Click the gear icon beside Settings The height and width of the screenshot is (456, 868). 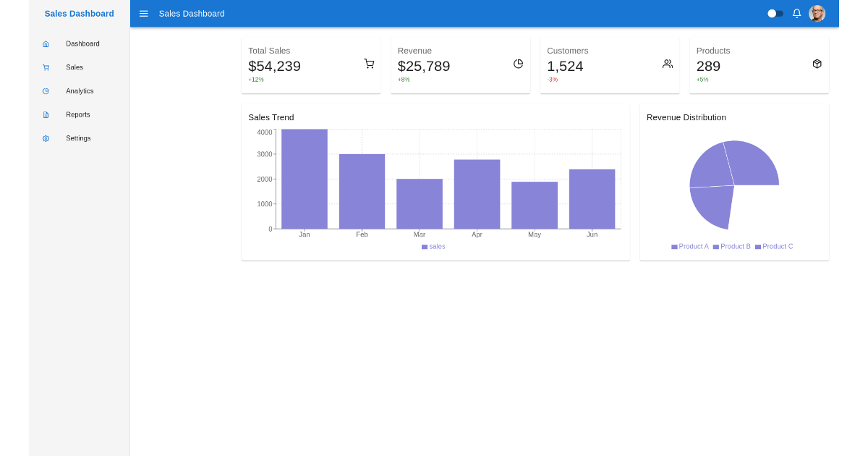[x=46, y=138]
